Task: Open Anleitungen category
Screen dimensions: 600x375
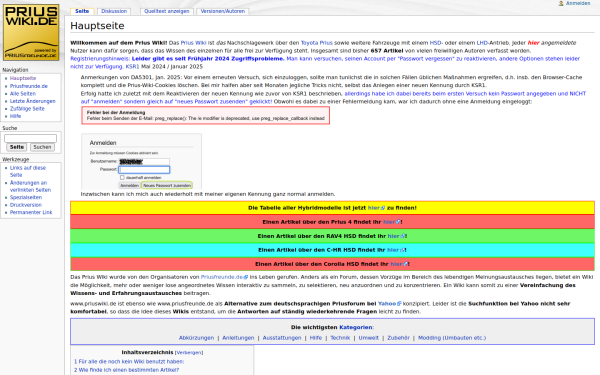Action: pyautogui.click(x=238, y=338)
